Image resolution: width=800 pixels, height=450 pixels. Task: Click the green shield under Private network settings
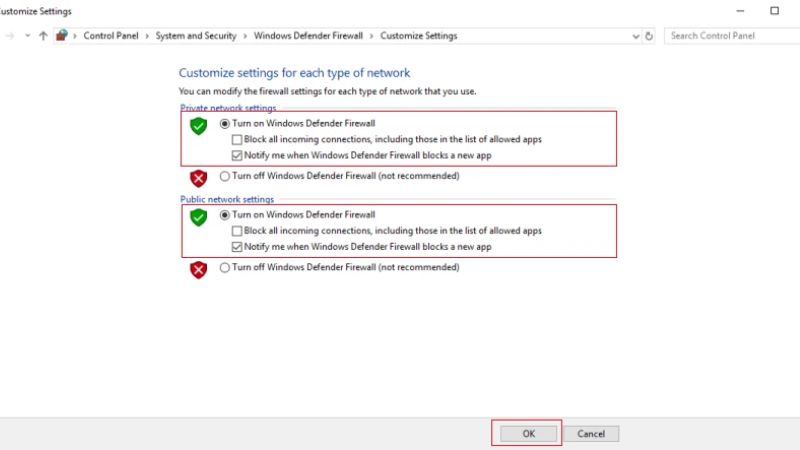pyautogui.click(x=198, y=125)
